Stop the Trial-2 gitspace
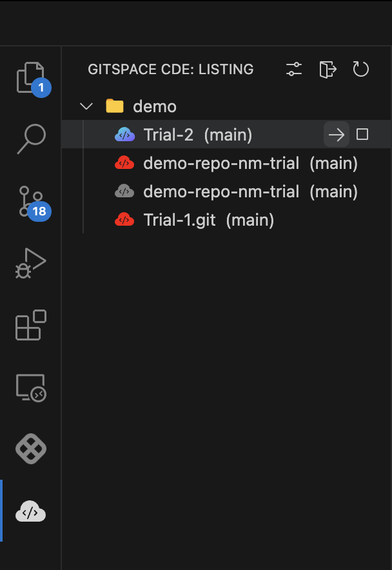392x570 pixels. [x=362, y=135]
